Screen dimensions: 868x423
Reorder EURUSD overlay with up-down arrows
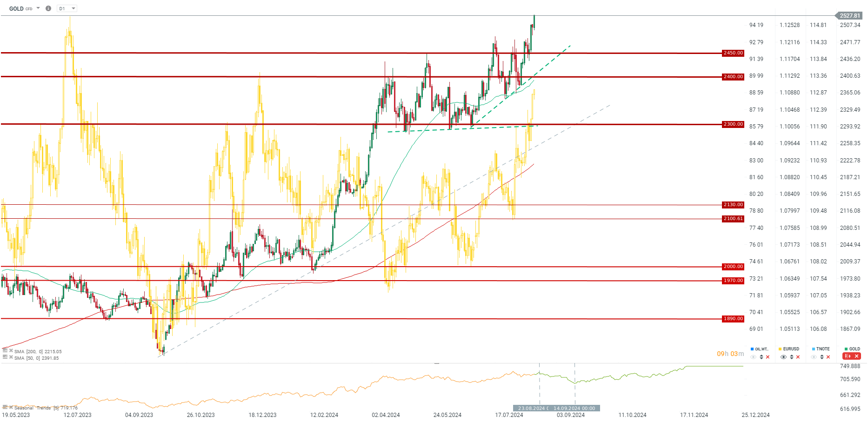point(792,357)
